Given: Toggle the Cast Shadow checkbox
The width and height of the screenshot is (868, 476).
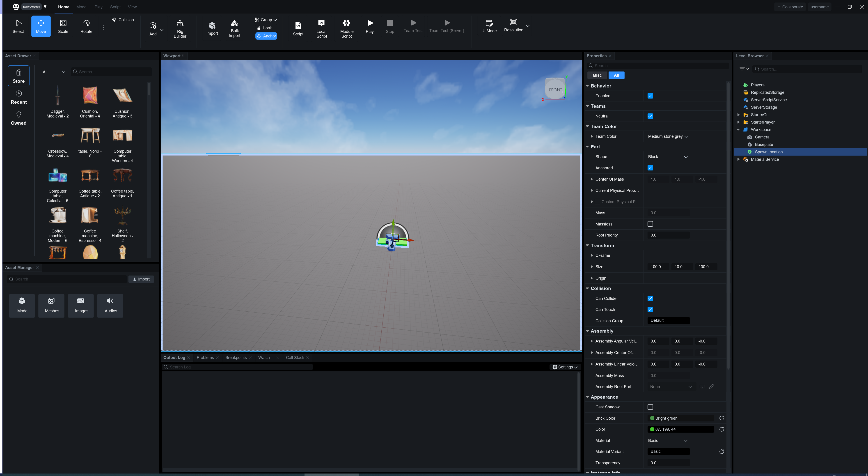Looking at the screenshot, I should (650, 407).
